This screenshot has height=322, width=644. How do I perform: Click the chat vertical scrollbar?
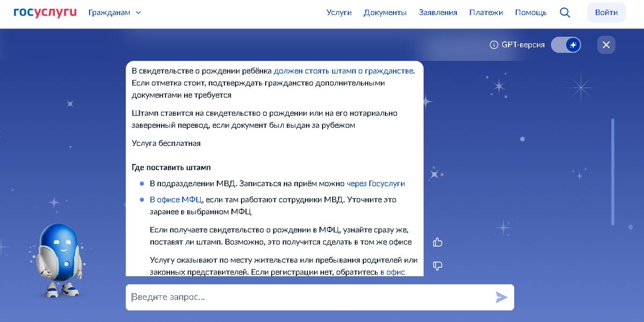(613, 172)
